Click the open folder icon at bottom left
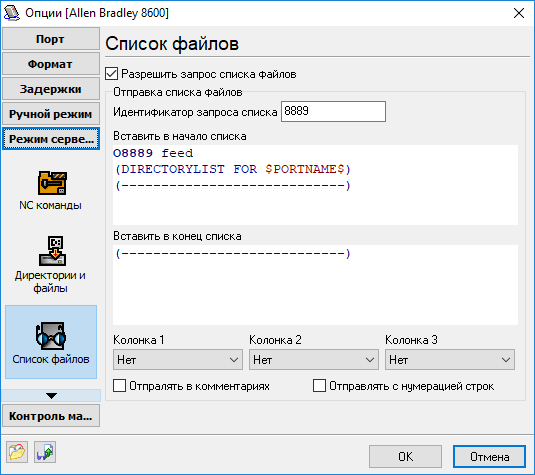 17,452
